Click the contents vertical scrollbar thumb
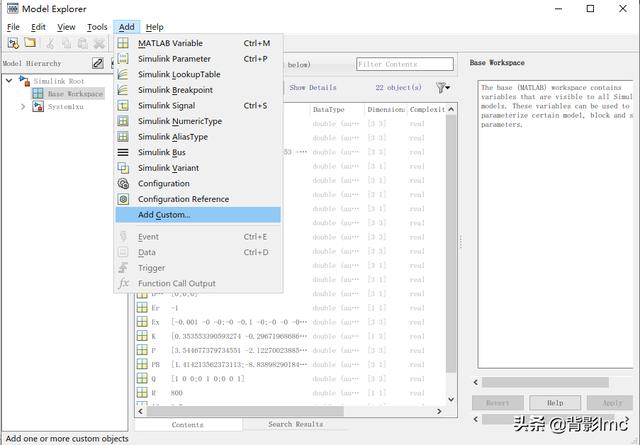 pyautogui.click(x=451, y=243)
